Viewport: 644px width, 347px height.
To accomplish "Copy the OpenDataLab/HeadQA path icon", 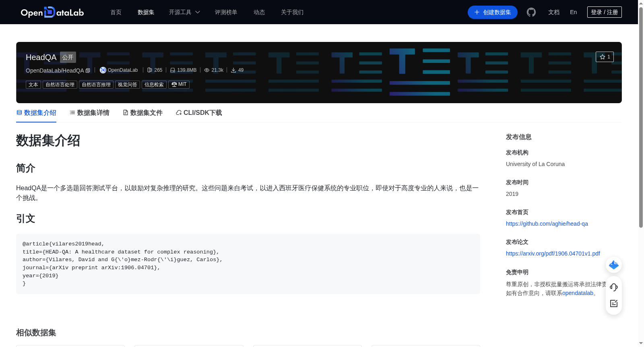I will 88,71.
